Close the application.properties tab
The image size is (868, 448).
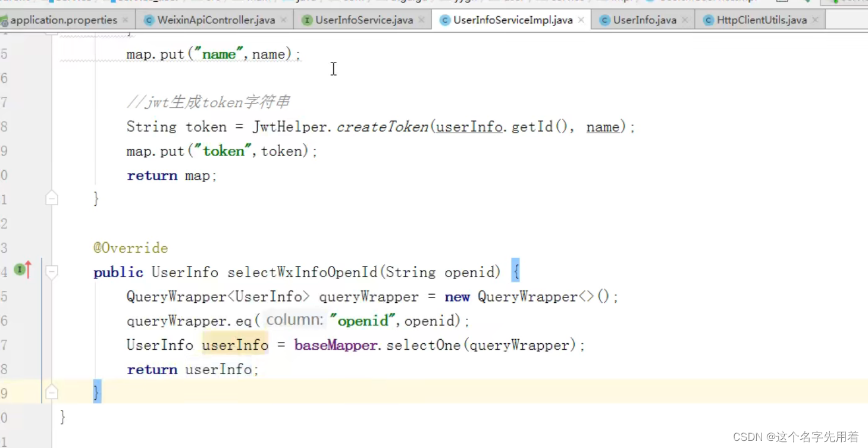pos(126,20)
